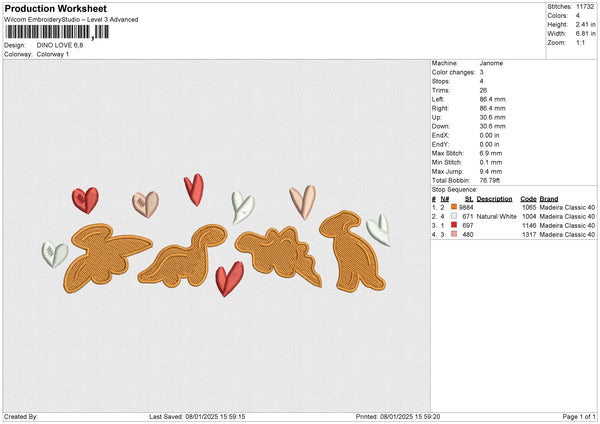Click the triceratops dinosaur
Image resolution: width=600 pixels, height=424 pixels.
279,256
